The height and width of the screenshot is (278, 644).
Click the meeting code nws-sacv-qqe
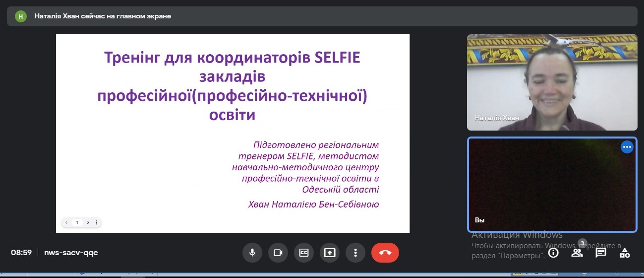pos(71,253)
